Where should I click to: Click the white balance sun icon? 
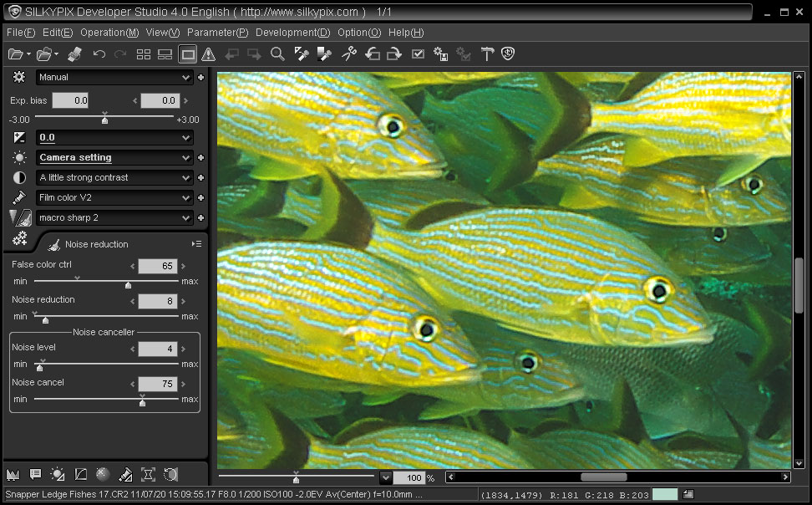coord(19,157)
